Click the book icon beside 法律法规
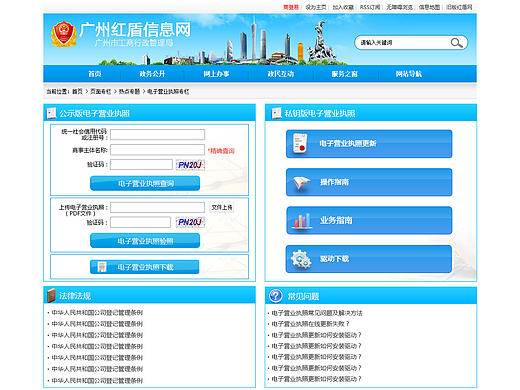The width and height of the screenshot is (520, 390). 51,296
